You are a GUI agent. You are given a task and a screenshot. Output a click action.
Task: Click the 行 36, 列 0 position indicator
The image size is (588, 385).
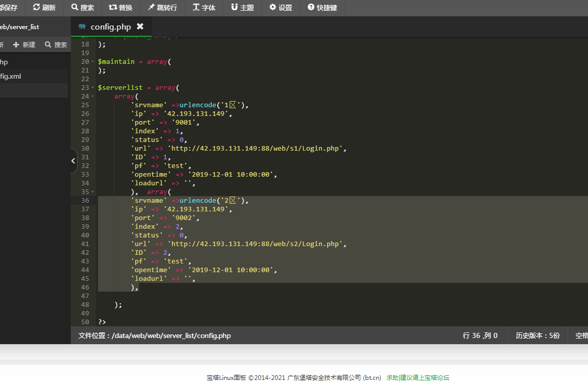tap(480, 335)
